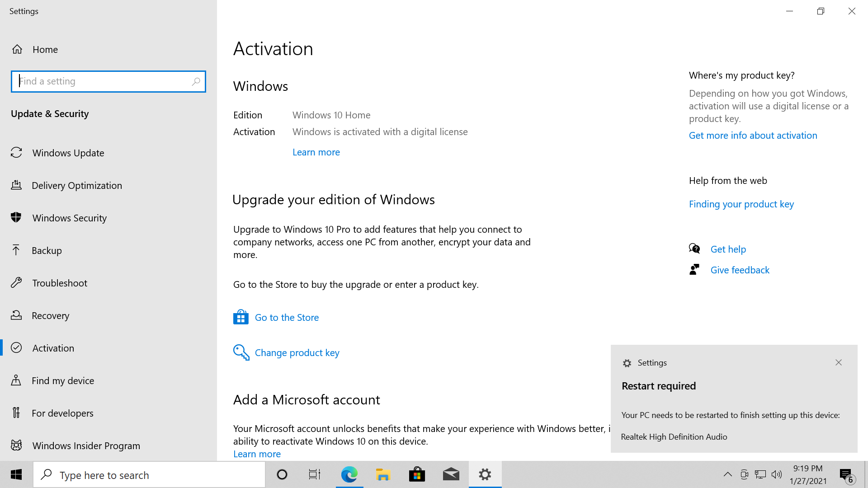
Task: Open the volume icon in system tray
Action: pos(778,474)
